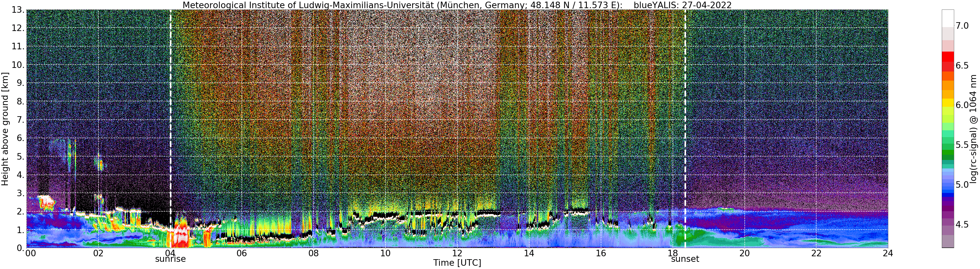Click the x-axis tick label '04'
Viewport: 980px width, 269px height.
point(170,253)
